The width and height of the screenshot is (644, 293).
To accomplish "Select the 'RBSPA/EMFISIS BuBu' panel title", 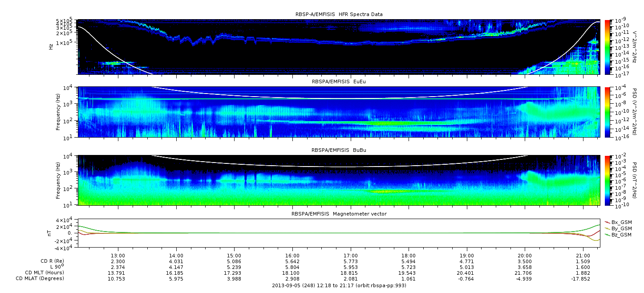I will click(339, 150).
